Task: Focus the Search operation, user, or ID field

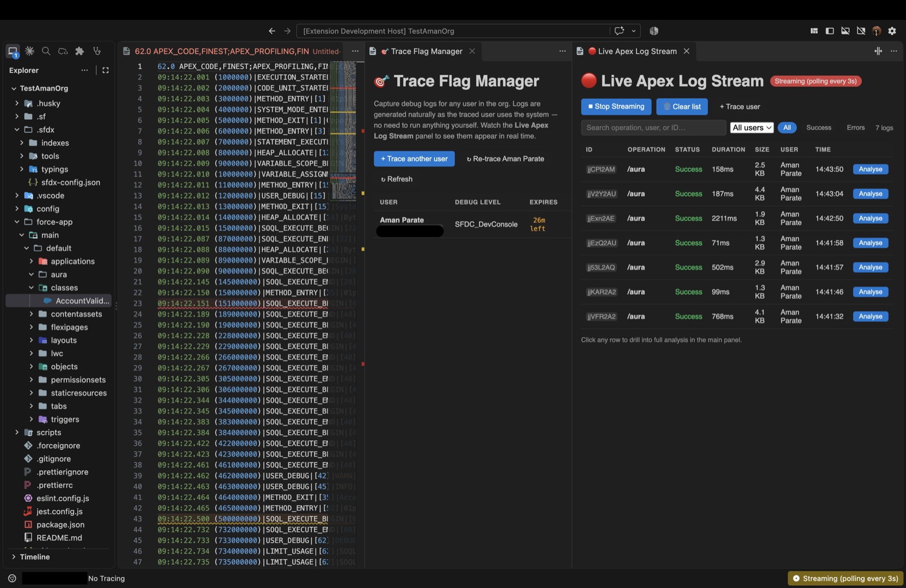Action: [653, 128]
